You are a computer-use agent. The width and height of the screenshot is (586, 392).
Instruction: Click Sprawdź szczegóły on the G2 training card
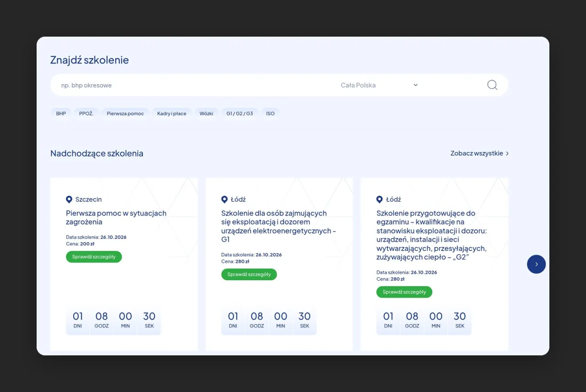404,292
